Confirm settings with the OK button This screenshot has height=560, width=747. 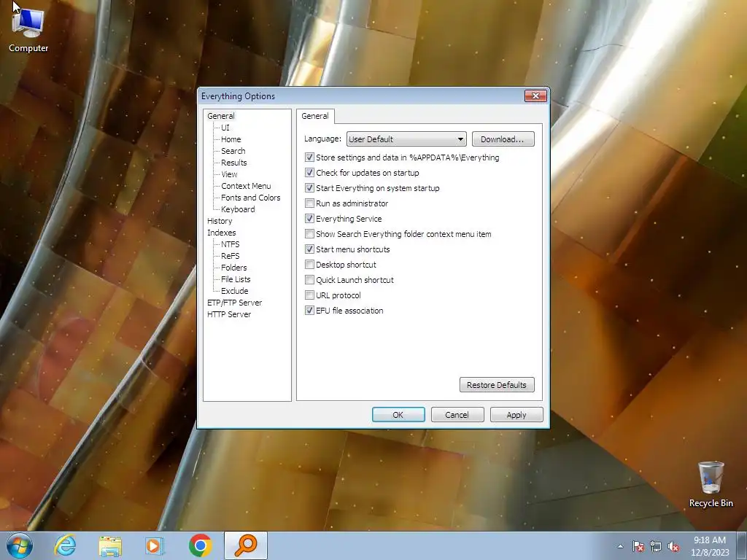click(x=398, y=415)
